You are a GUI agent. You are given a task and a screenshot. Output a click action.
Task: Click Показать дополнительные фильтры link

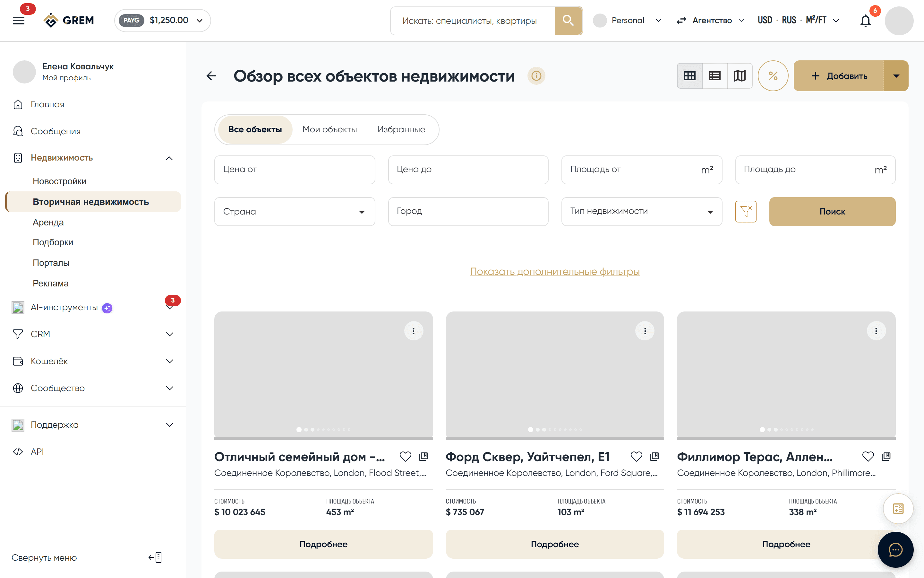[555, 271]
